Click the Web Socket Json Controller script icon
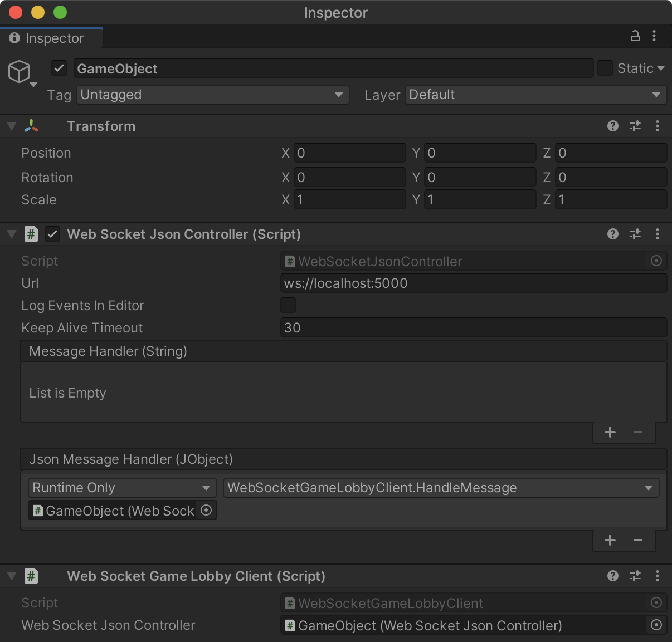This screenshot has height=642, width=672. [x=31, y=234]
